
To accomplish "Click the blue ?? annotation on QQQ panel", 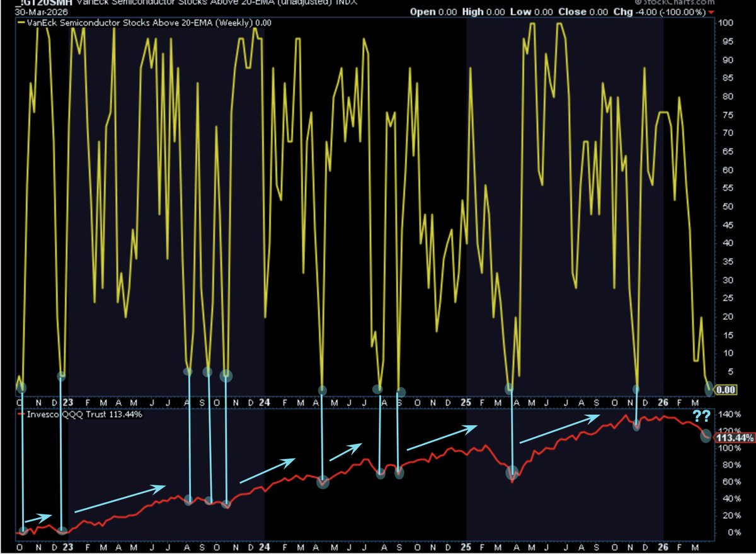I will [x=702, y=416].
